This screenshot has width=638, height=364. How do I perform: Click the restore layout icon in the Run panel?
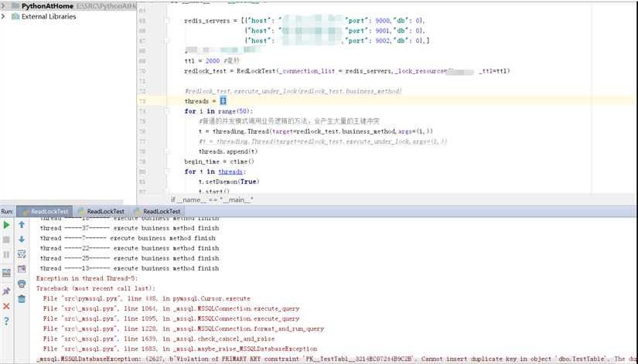(6, 273)
